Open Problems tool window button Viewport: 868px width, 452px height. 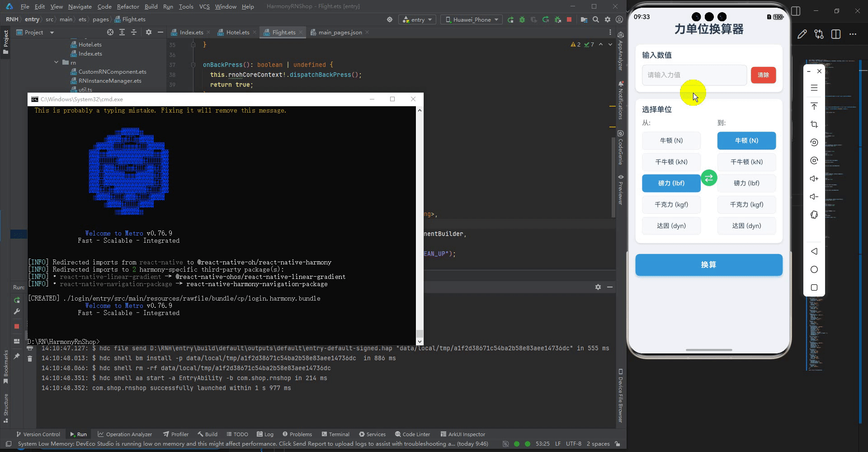tap(297, 434)
